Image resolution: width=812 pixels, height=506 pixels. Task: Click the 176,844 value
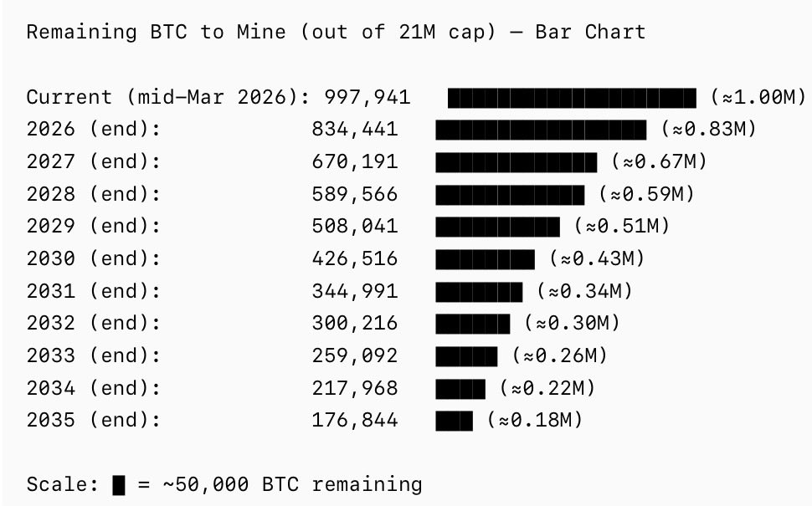[x=354, y=420]
